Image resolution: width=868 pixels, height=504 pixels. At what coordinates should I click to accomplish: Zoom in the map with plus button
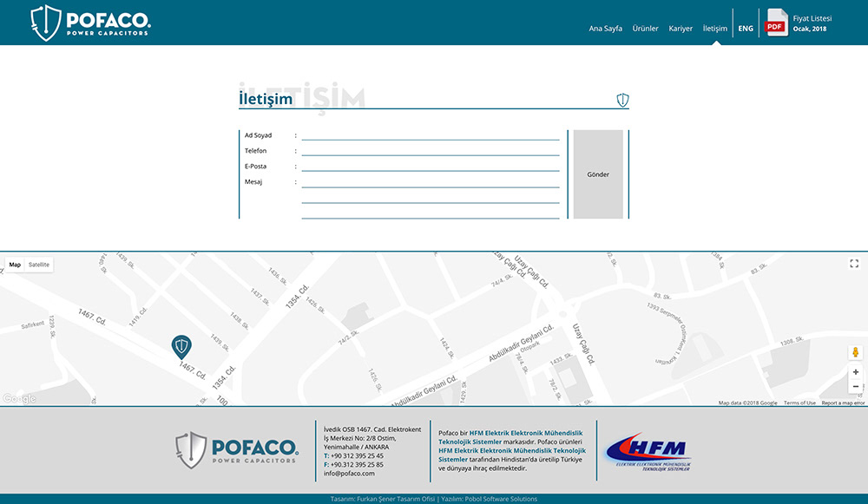pyautogui.click(x=855, y=372)
